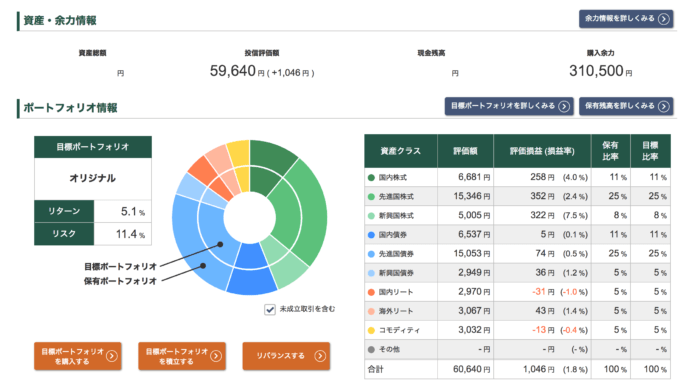
Task: Click 保有比率 column header
Action: click(x=610, y=151)
